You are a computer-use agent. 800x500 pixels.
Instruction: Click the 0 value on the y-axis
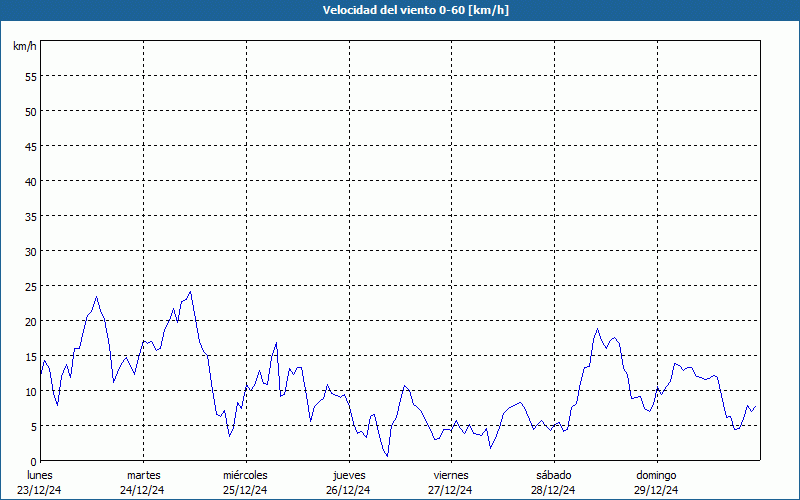34,463
